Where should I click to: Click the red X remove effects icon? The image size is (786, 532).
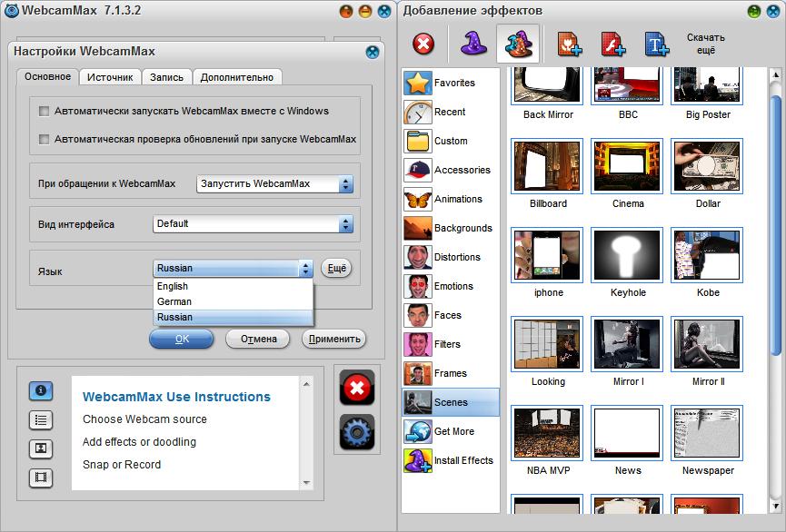point(423,44)
